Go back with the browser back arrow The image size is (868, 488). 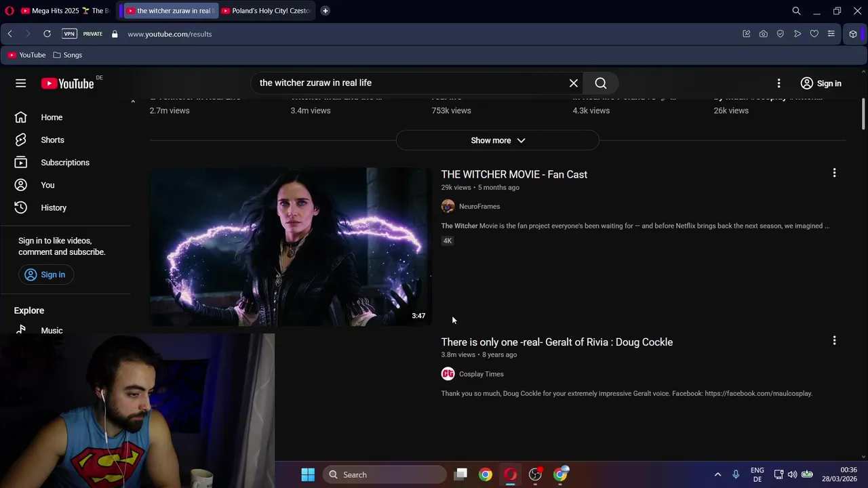point(9,34)
